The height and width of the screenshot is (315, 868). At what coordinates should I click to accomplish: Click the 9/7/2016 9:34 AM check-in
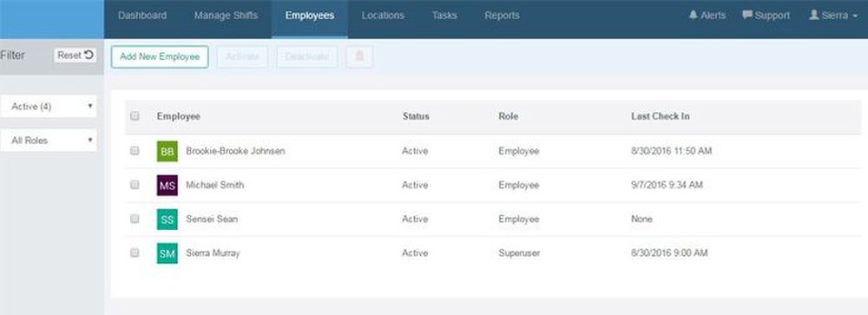(x=667, y=185)
